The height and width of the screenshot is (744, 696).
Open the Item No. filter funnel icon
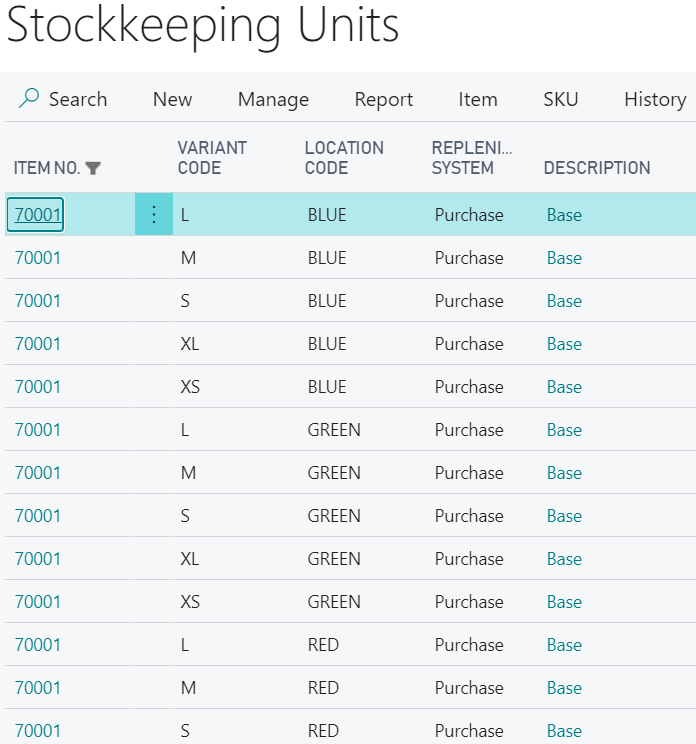coord(93,168)
